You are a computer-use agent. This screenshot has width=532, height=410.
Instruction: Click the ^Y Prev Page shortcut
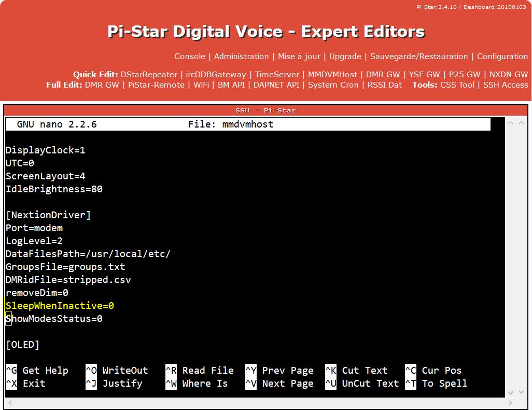pos(279,370)
